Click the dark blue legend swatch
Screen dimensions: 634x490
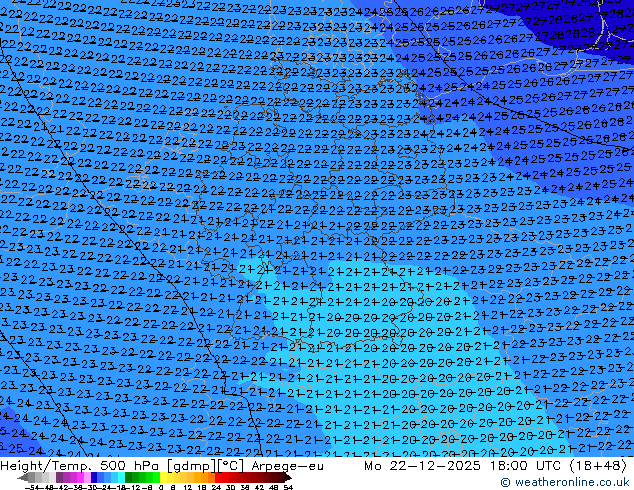94,477
